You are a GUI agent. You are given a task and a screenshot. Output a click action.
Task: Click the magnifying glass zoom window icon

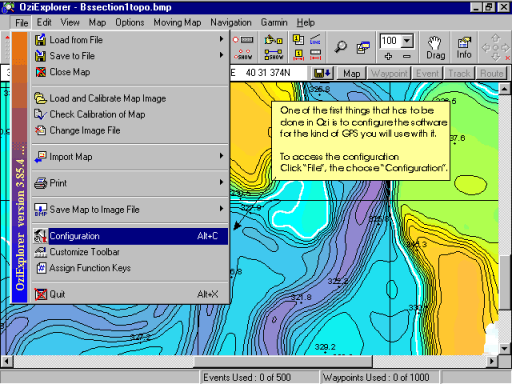pos(340,47)
